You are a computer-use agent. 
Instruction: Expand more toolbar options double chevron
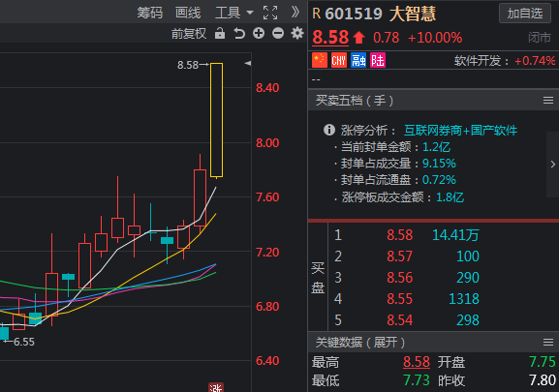295,13
